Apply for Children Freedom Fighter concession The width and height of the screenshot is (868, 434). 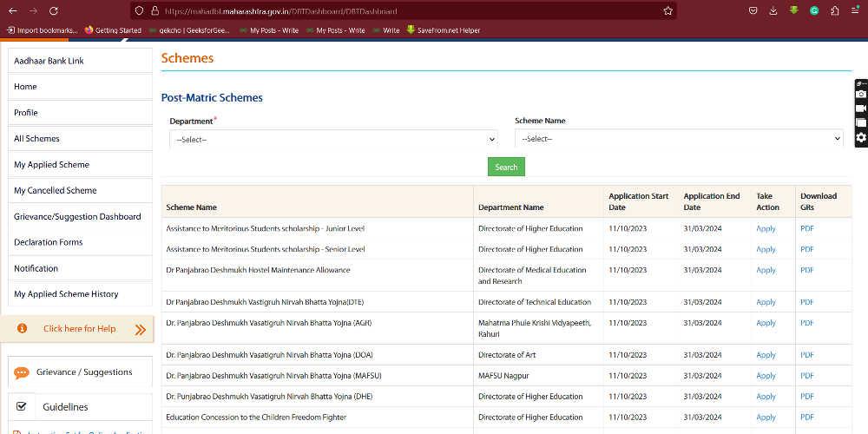click(x=766, y=418)
